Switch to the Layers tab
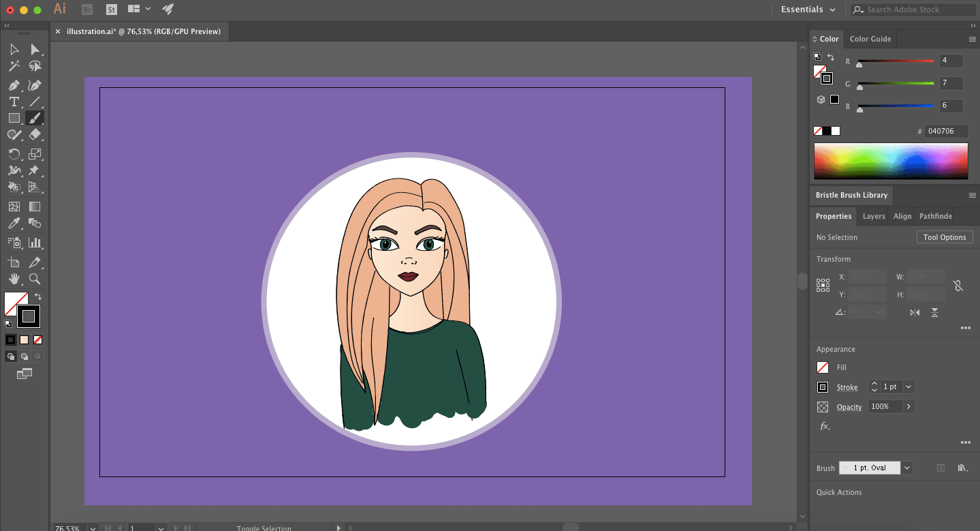Screen dimensions: 980x531 874,216
